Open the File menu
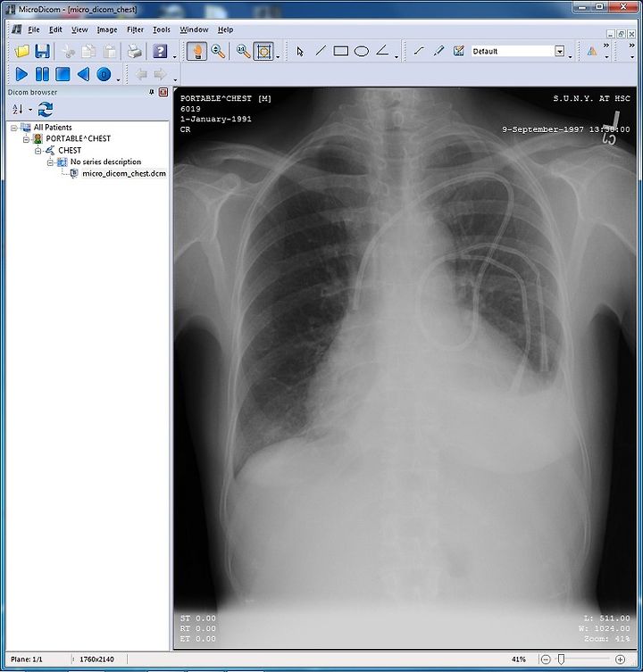643x672 pixels. 33,29
